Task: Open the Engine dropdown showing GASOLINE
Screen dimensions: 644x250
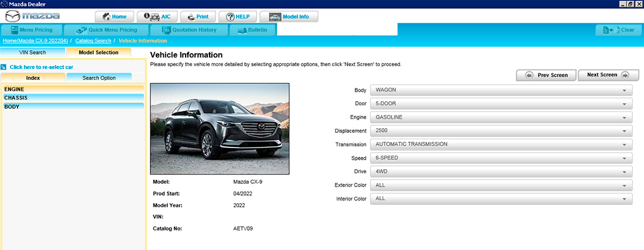Action: click(x=501, y=118)
